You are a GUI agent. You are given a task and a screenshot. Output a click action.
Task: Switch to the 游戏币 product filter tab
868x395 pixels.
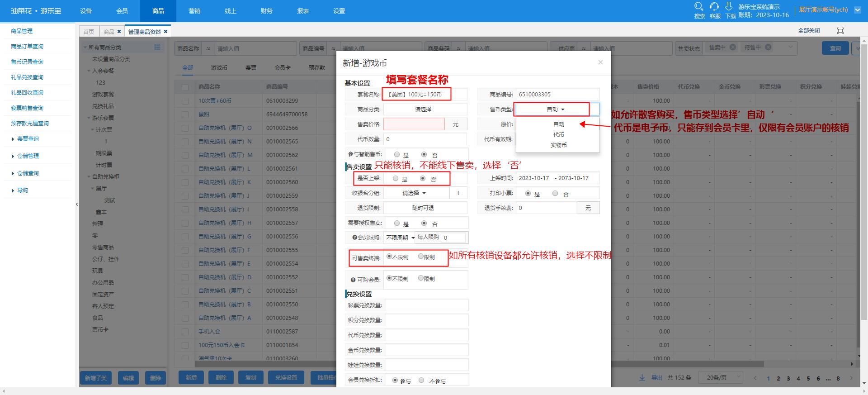click(219, 67)
